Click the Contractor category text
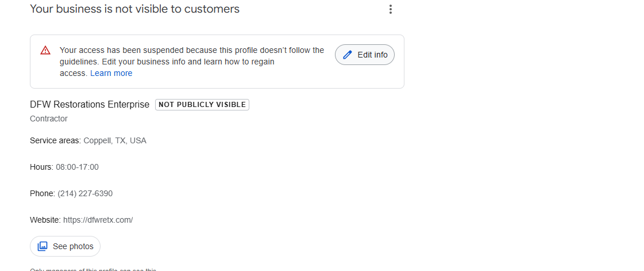644x271 pixels. pos(49,119)
